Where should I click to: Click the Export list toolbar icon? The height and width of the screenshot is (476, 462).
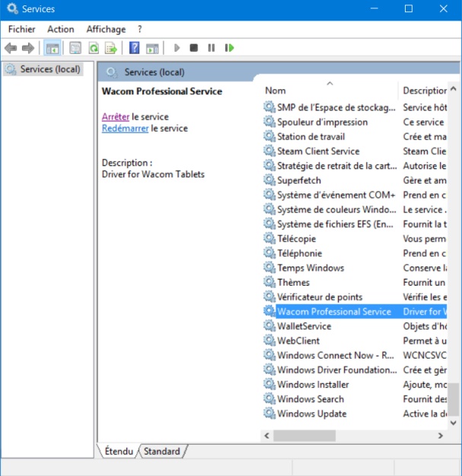[111, 48]
